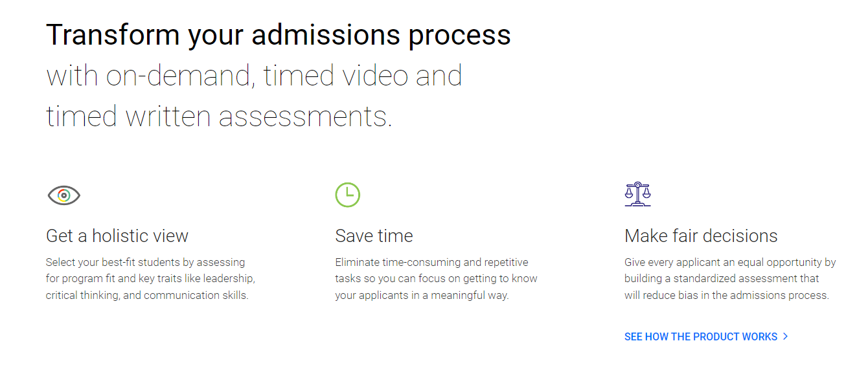
Task: Select the 'Get a holistic view' heading
Action: (x=117, y=236)
